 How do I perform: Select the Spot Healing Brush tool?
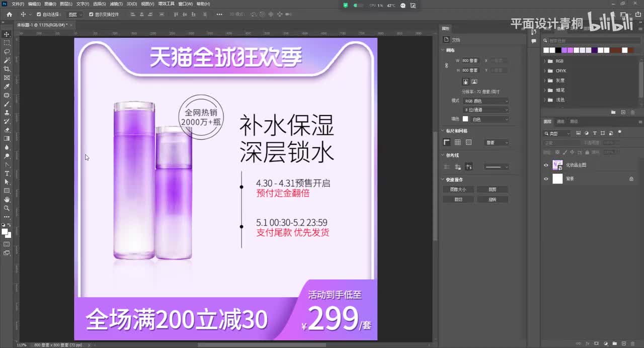(7, 95)
